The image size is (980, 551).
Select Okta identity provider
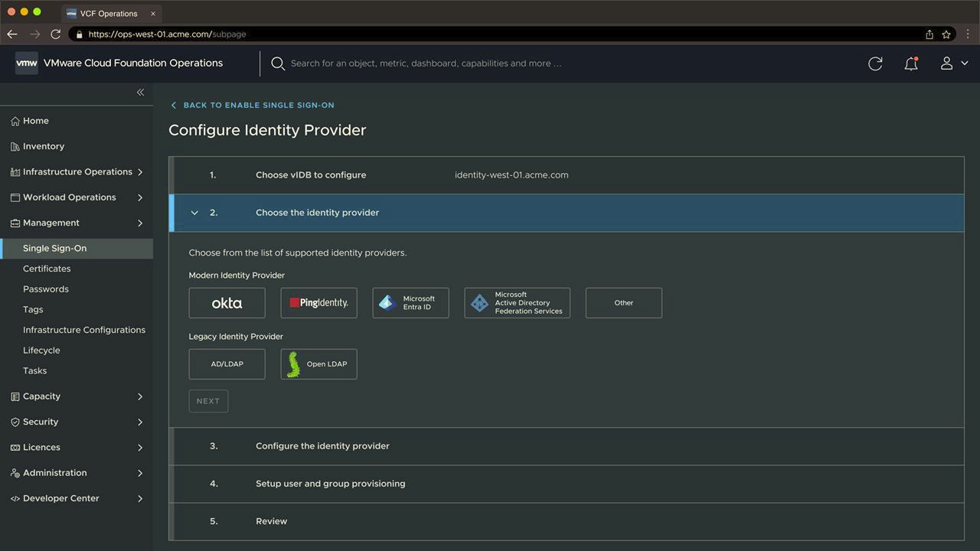[x=227, y=303]
